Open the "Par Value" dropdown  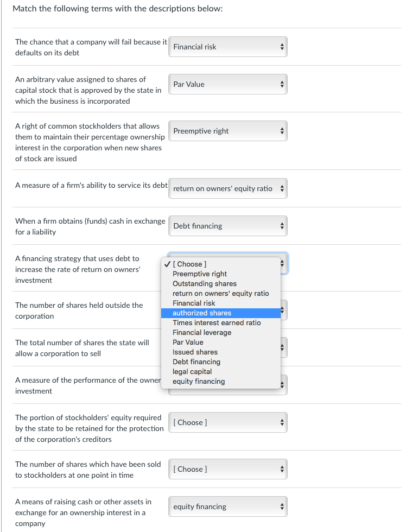[x=227, y=84]
